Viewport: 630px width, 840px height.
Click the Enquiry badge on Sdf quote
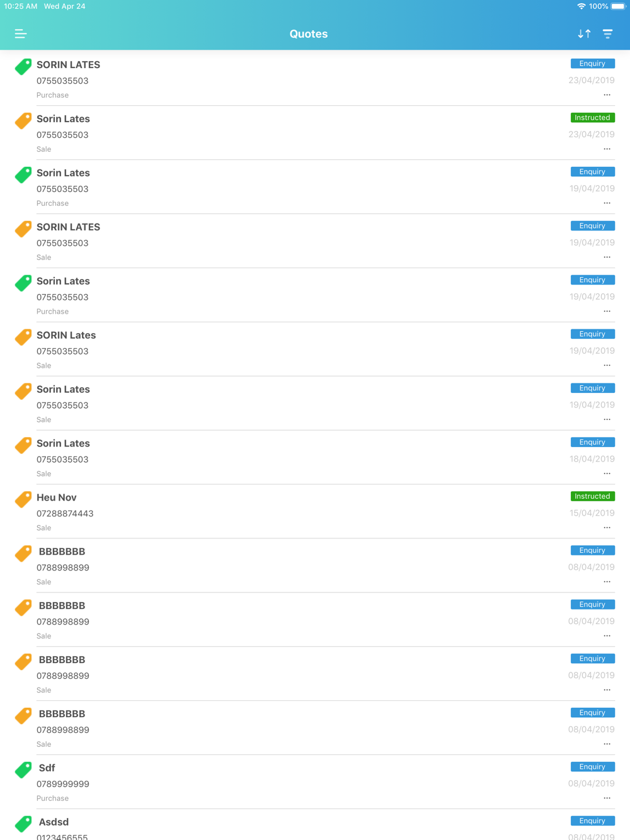pyautogui.click(x=592, y=766)
